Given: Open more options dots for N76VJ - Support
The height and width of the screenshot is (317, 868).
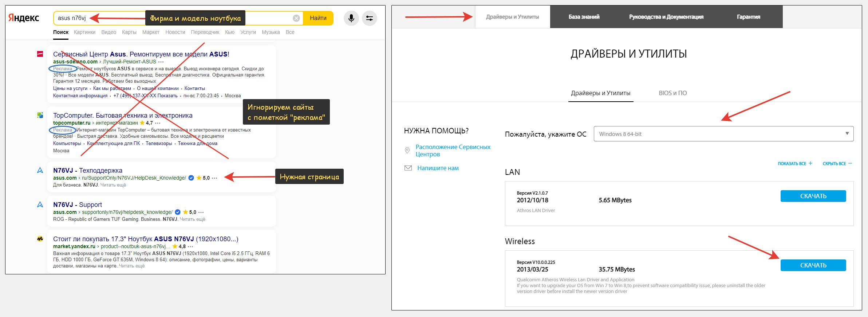Looking at the screenshot, I should [x=201, y=212].
